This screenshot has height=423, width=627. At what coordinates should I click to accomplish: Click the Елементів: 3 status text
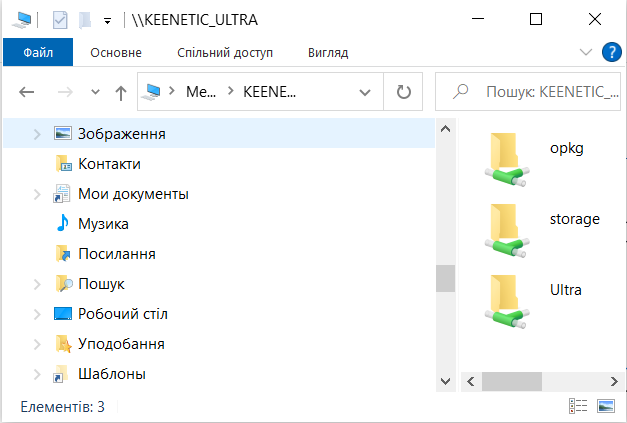pos(62,407)
